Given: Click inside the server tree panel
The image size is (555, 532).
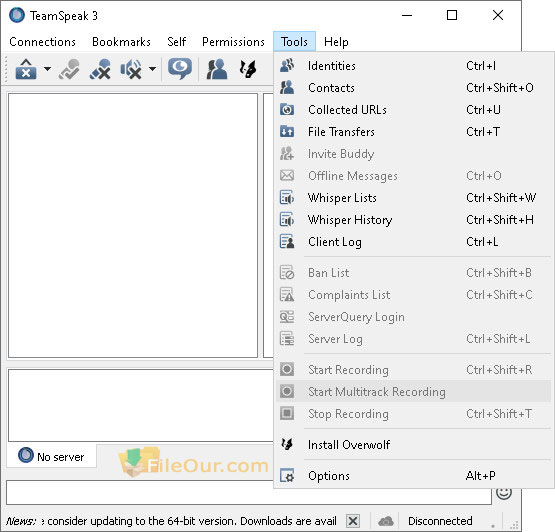Looking at the screenshot, I should (133, 225).
